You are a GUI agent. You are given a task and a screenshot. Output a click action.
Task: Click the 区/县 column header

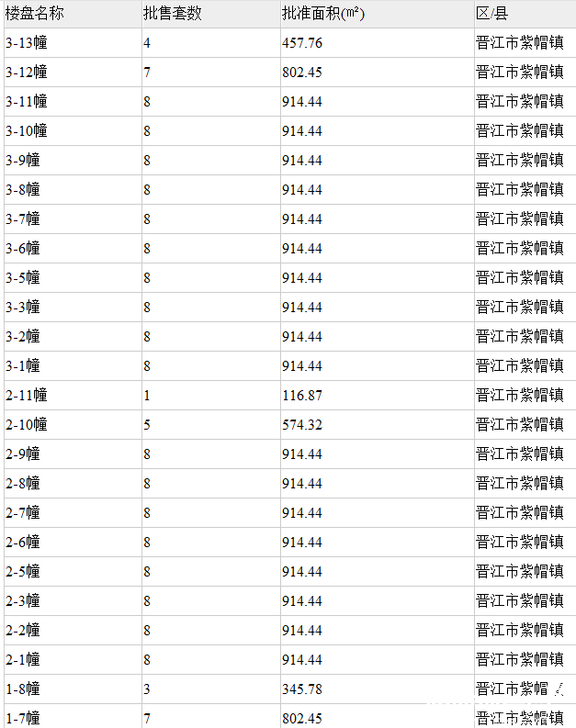[x=493, y=14]
